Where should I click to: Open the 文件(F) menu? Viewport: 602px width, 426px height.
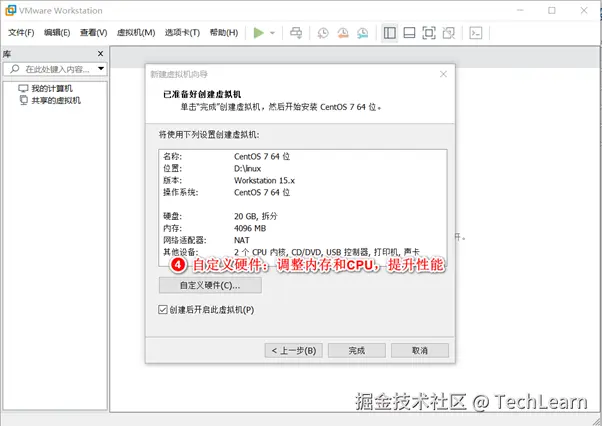(21, 33)
